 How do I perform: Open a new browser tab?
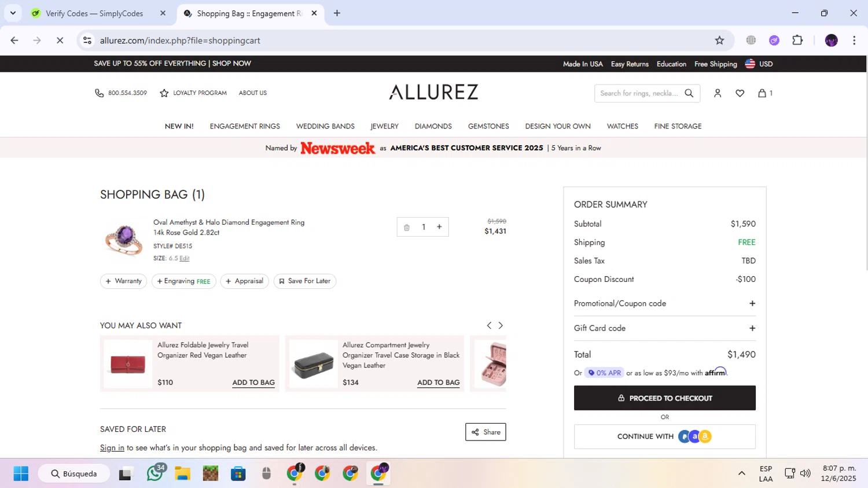pos(337,13)
